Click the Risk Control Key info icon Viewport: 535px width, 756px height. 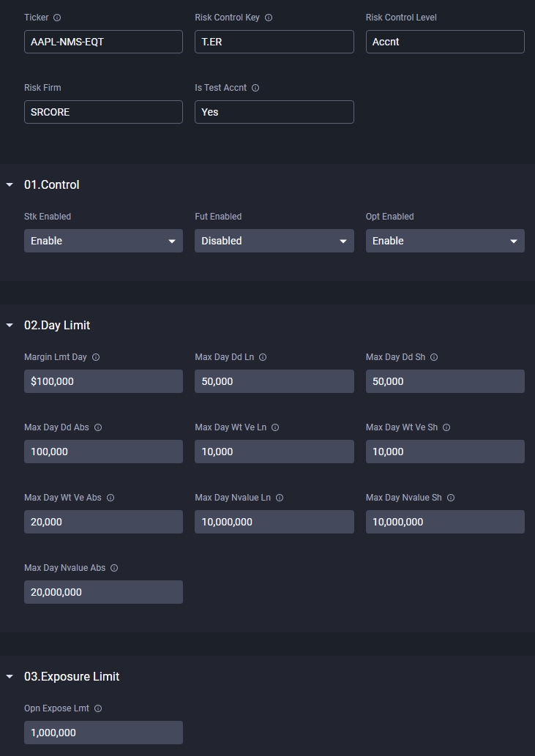pos(269,18)
